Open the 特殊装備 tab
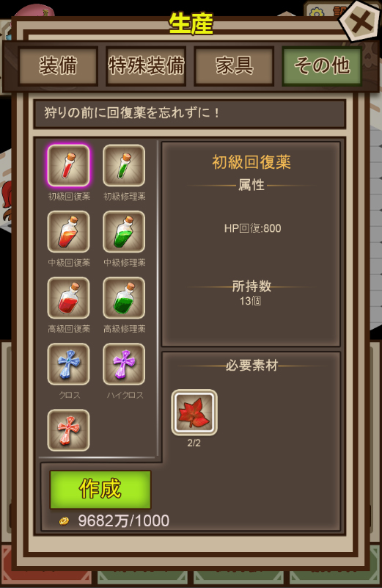The width and height of the screenshot is (382, 588). click(x=146, y=66)
